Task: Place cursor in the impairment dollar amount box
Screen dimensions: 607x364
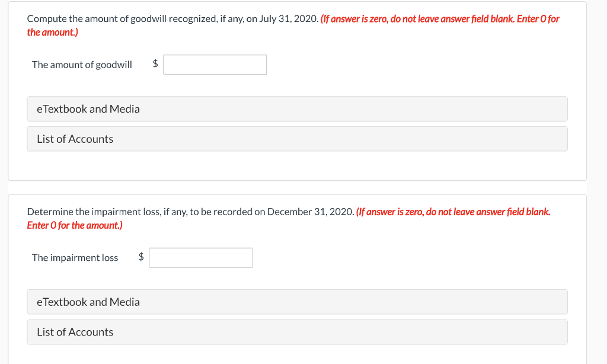Action: [x=200, y=257]
